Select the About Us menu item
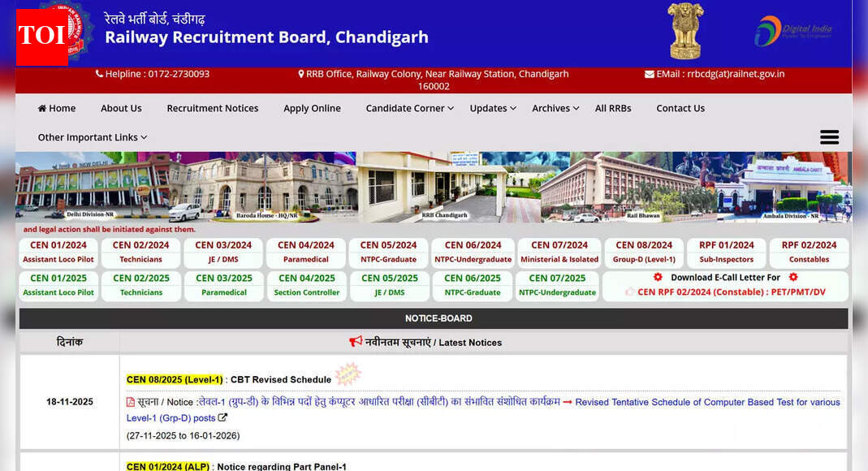The image size is (868, 471). (x=121, y=108)
